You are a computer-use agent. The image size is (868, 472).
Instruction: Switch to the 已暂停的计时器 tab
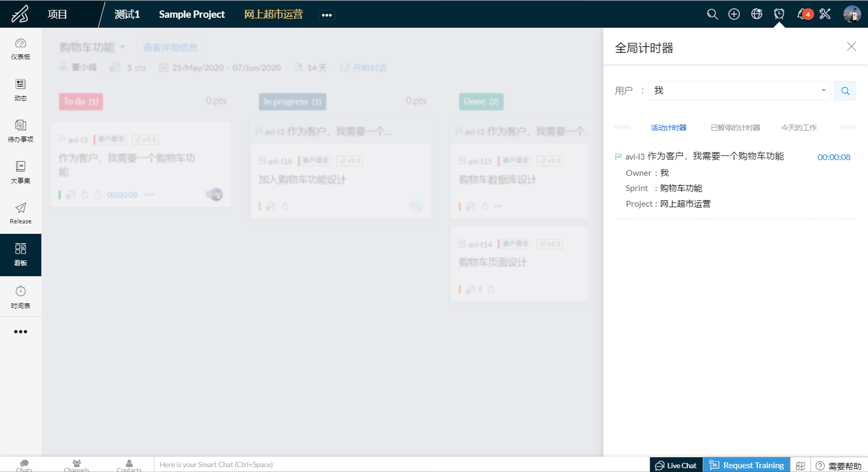coord(735,128)
